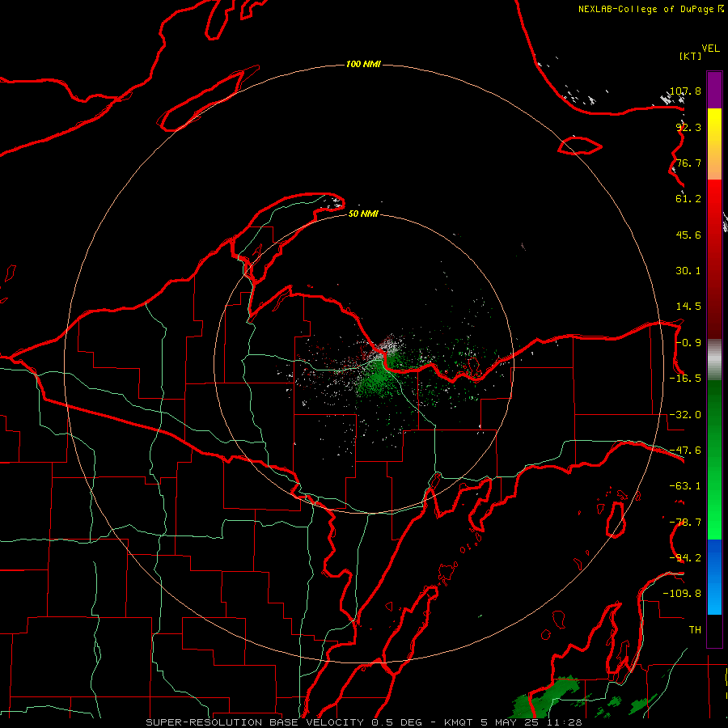The height and width of the screenshot is (728, 728).
Task: Click the blue segment of the velocity color bar
Action: click(x=714, y=577)
